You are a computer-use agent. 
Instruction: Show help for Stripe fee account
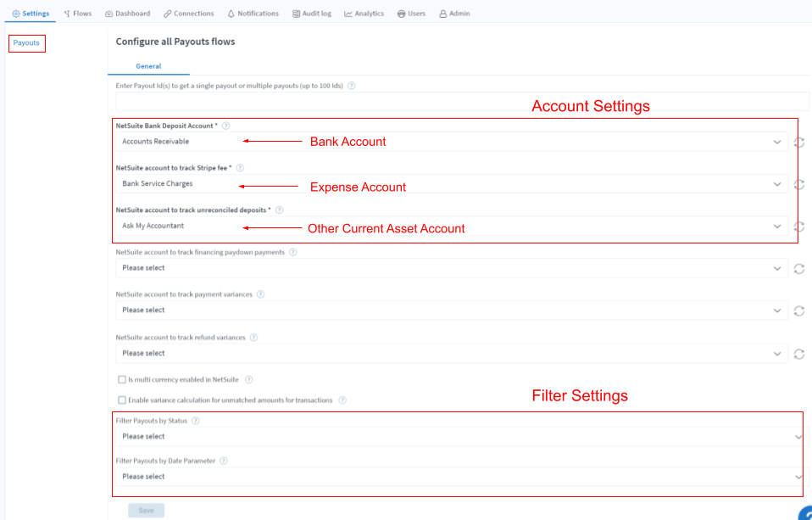240,168
